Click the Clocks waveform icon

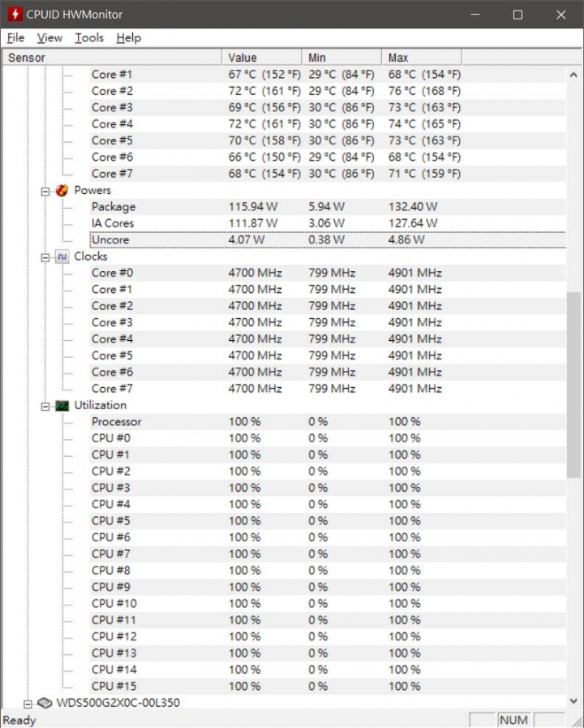(62, 256)
